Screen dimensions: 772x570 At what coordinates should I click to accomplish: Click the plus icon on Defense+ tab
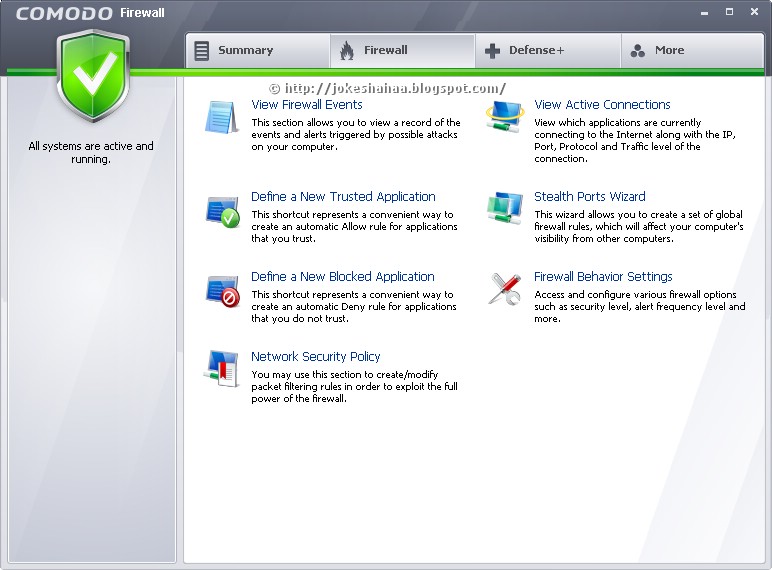(492, 51)
